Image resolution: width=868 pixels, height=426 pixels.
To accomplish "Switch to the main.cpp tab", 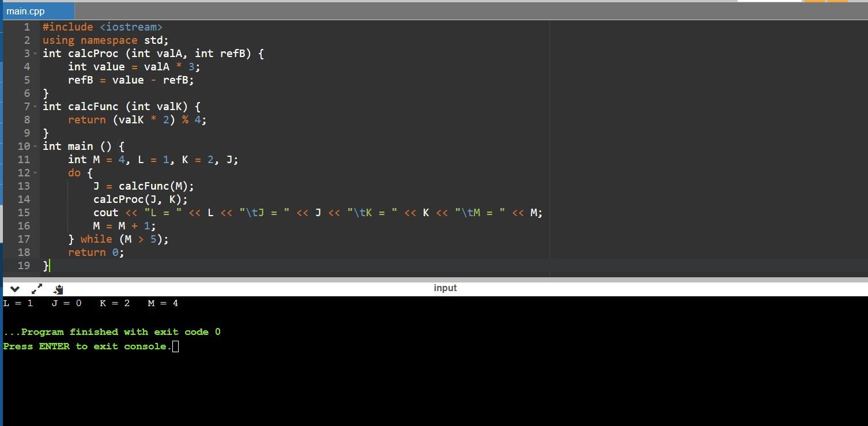I will coord(26,11).
